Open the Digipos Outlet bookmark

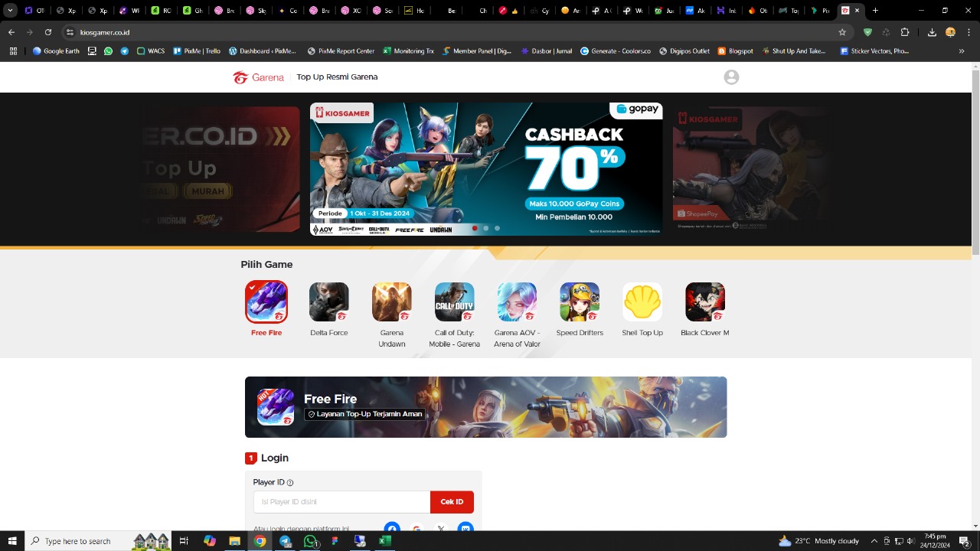point(684,51)
